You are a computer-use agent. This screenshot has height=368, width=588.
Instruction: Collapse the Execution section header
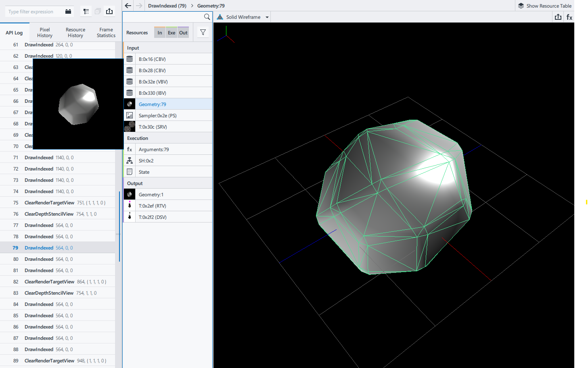pyautogui.click(x=138, y=138)
